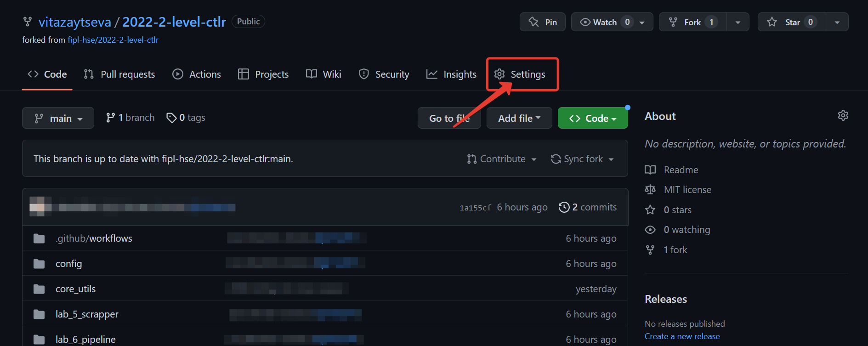This screenshot has height=346, width=868.
Task: Click the Go to file button
Action: (449, 118)
